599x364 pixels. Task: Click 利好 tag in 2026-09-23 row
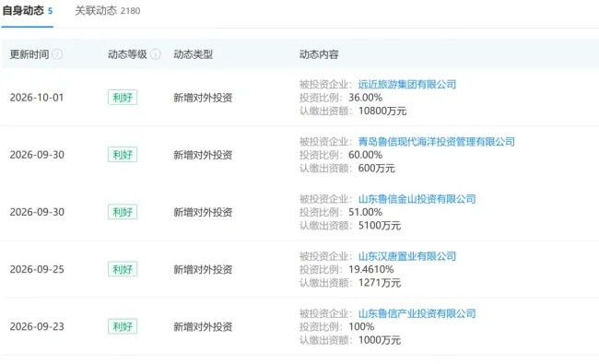123,326
